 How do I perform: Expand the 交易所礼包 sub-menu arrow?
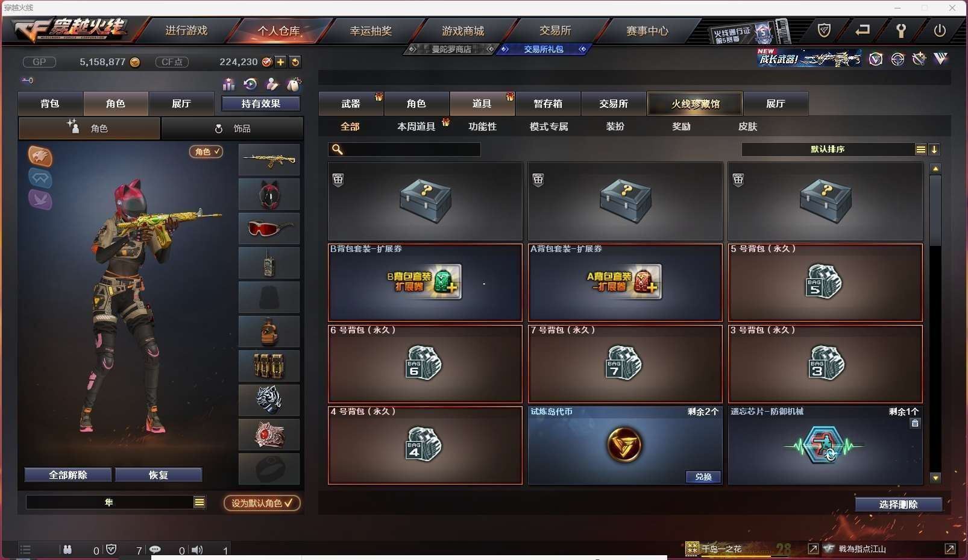pos(582,49)
